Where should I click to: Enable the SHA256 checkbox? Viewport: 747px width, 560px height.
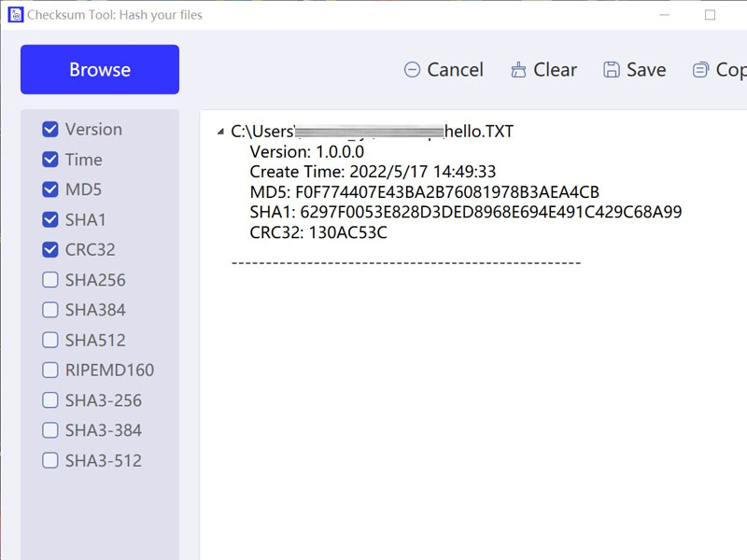coord(50,280)
